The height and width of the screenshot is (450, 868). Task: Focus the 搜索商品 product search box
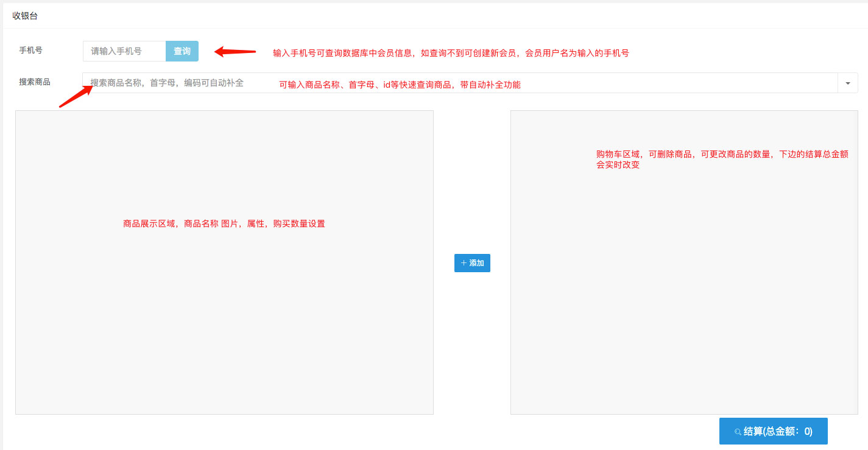tap(460, 83)
